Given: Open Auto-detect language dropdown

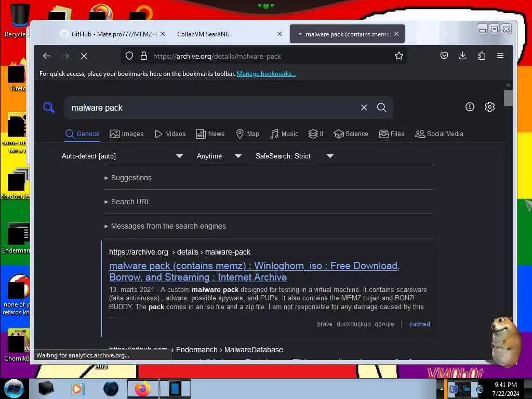Looking at the screenshot, I should (122, 156).
